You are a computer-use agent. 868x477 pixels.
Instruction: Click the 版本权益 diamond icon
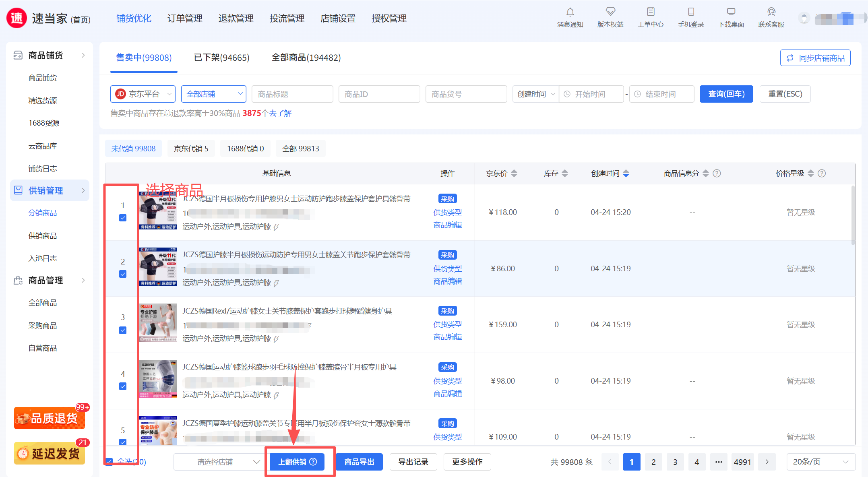[x=610, y=12]
